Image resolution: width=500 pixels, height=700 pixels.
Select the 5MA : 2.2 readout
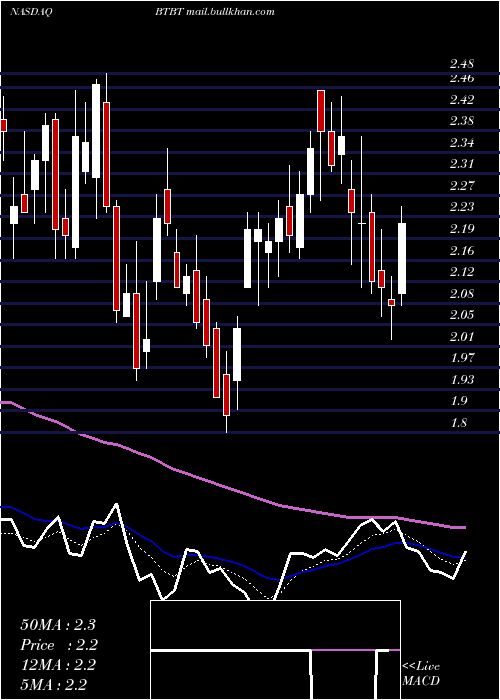coord(54,685)
